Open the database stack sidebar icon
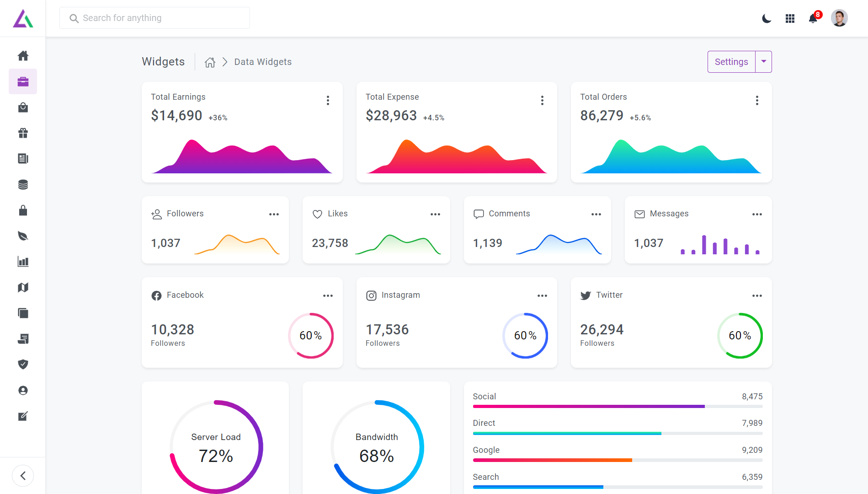Image resolution: width=868 pixels, height=494 pixels. click(23, 184)
